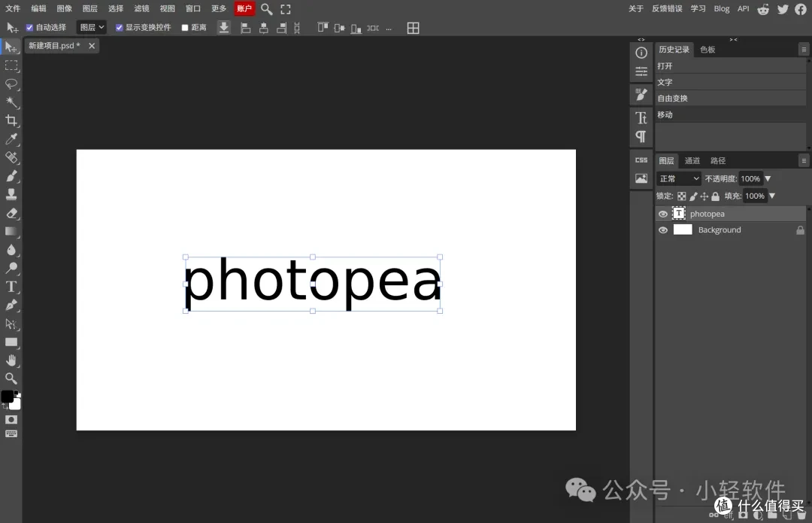
Task: Toggle the 距离 checkbox
Action: [185, 28]
